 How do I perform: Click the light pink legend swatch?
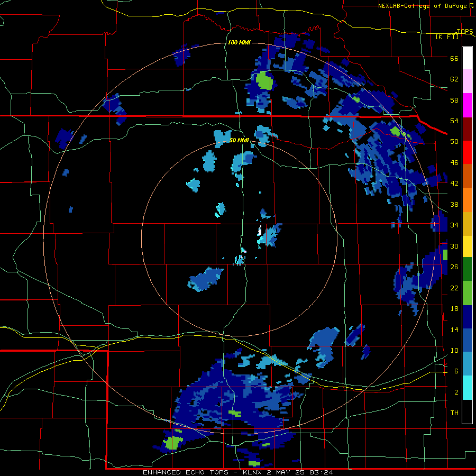[467, 81]
